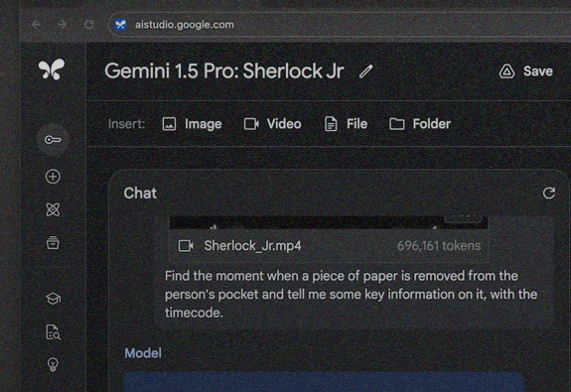Edit prompt title with pencil icon
571x392 pixels.
(366, 71)
